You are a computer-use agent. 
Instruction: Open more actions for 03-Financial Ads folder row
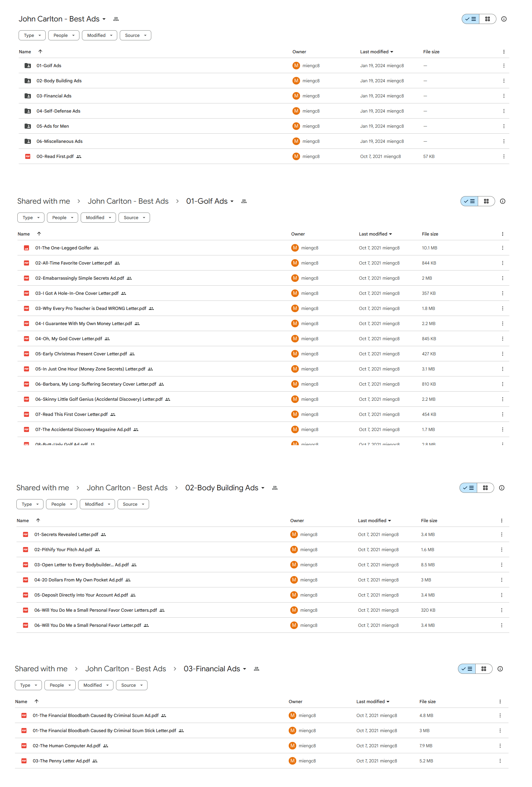pyautogui.click(x=504, y=96)
